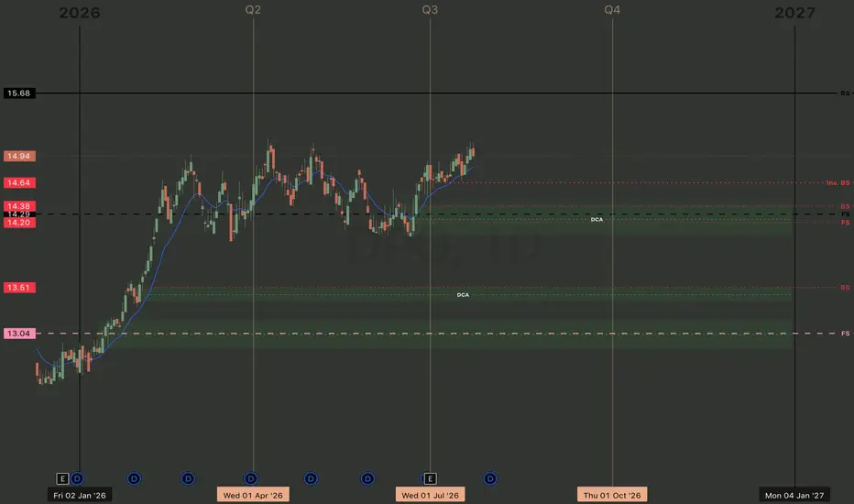Click the BS label on the 15.68 line
Image resolution: width=854 pixels, height=504 pixels.
[845, 93]
